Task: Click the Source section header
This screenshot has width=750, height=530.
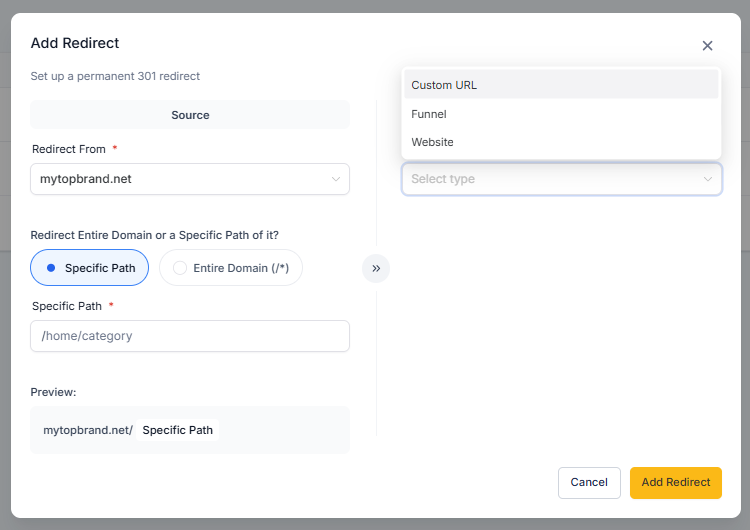Action: coord(190,115)
